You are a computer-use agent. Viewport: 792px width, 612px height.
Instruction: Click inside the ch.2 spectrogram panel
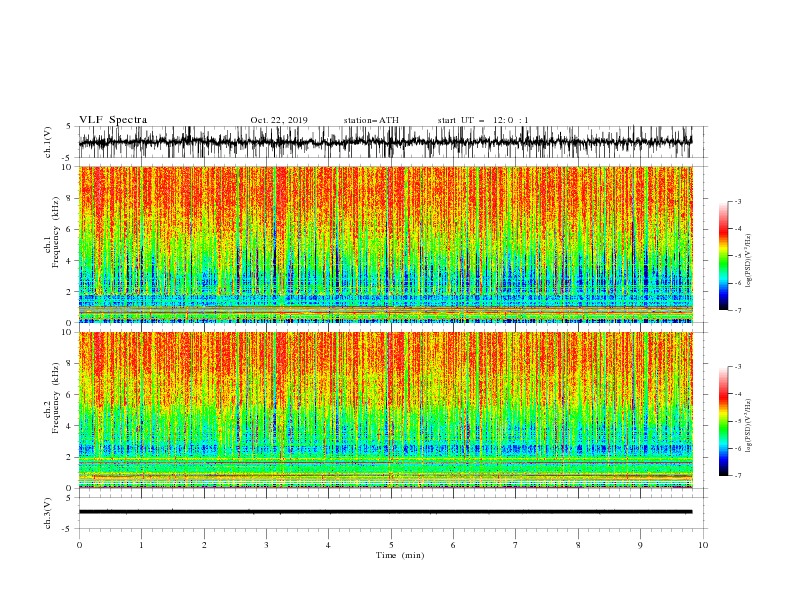[385, 410]
